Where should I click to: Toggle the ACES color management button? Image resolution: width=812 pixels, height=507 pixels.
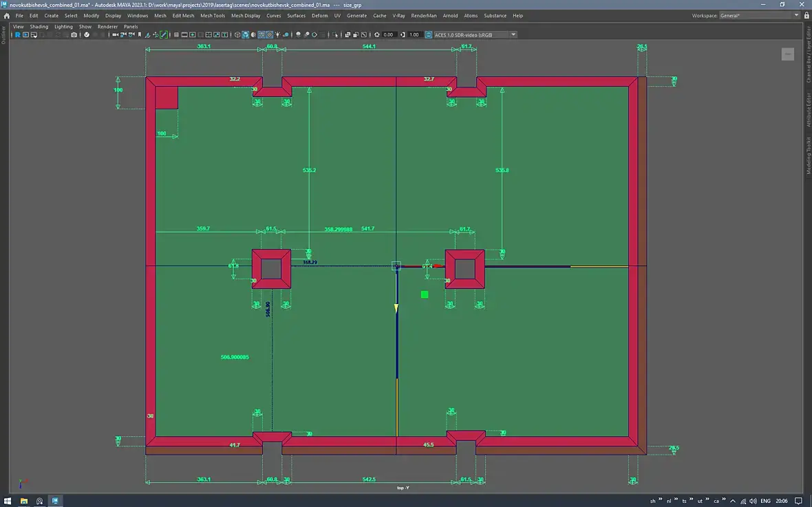(428, 34)
